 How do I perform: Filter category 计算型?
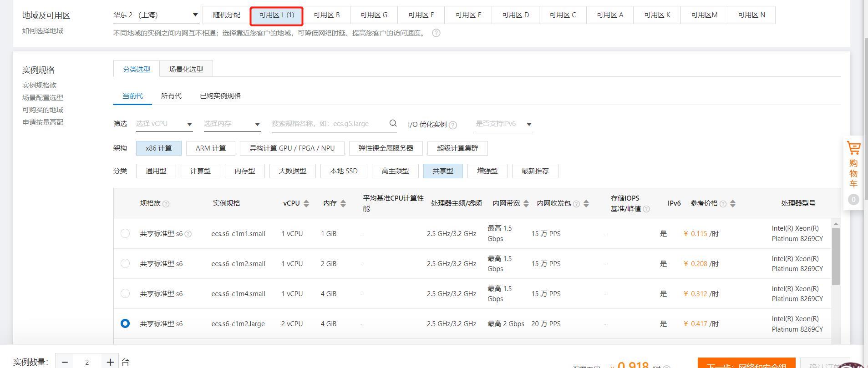click(x=200, y=171)
